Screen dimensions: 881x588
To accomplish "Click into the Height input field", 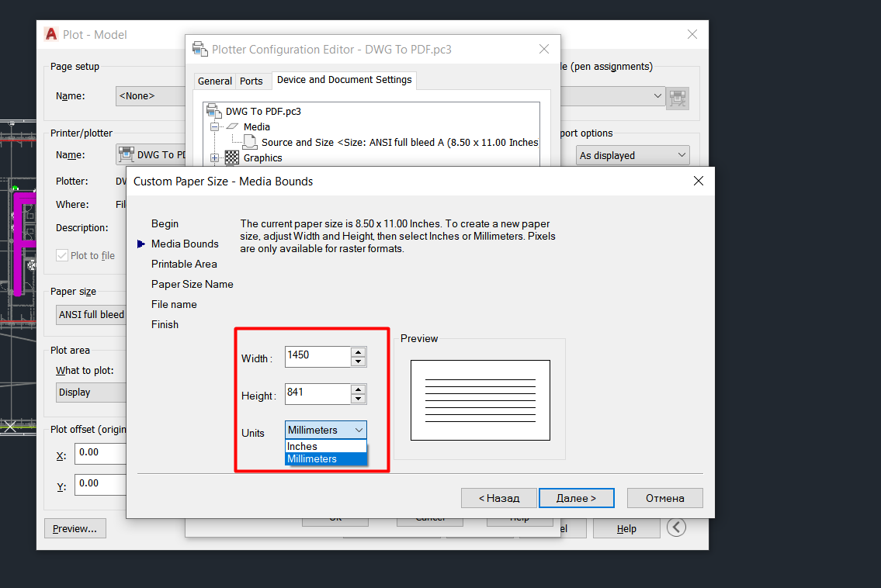I will click(x=318, y=394).
